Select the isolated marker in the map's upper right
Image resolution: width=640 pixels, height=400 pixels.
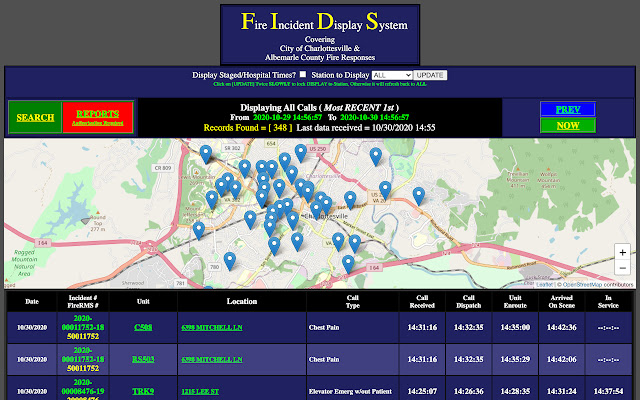pyautogui.click(x=376, y=156)
